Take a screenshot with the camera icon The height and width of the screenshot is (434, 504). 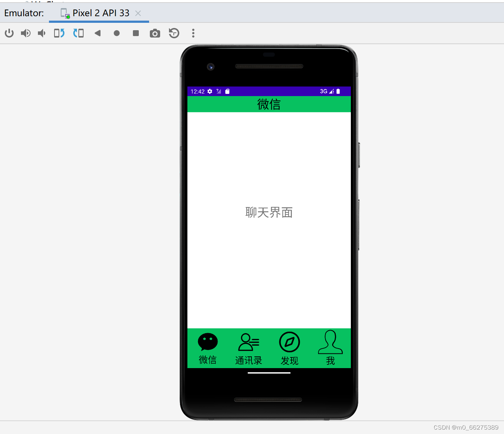(155, 33)
